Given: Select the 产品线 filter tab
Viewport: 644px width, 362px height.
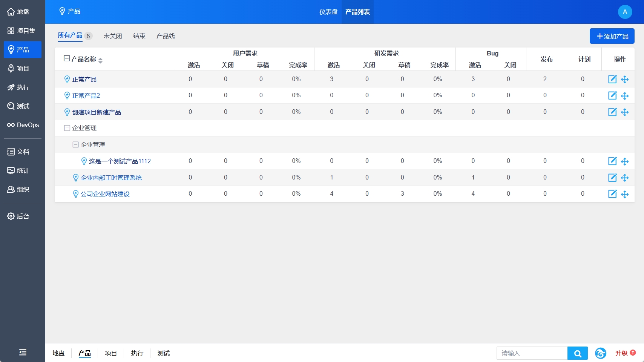Looking at the screenshot, I should pos(166,36).
